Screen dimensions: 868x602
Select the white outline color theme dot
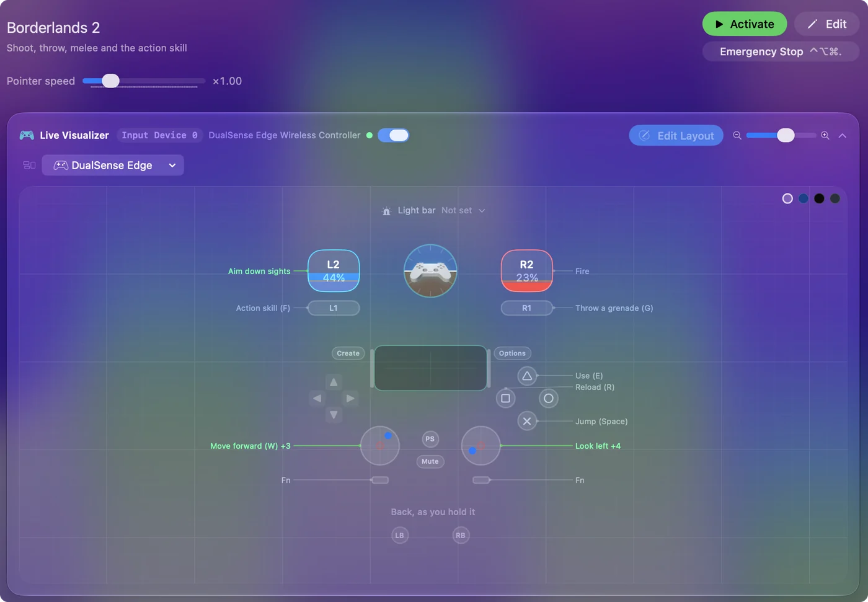tap(787, 198)
